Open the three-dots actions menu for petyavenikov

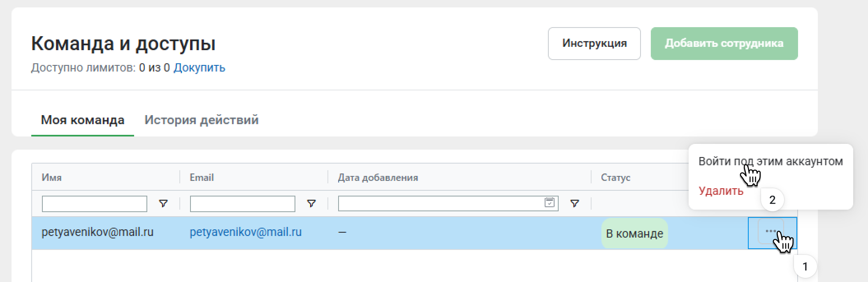point(770,232)
